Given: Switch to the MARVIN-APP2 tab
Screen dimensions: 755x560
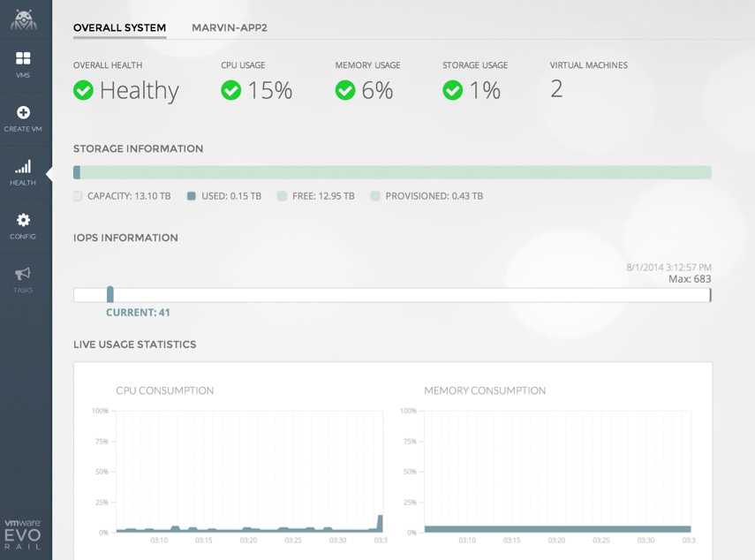Looking at the screenshot, I should point(230,28).
